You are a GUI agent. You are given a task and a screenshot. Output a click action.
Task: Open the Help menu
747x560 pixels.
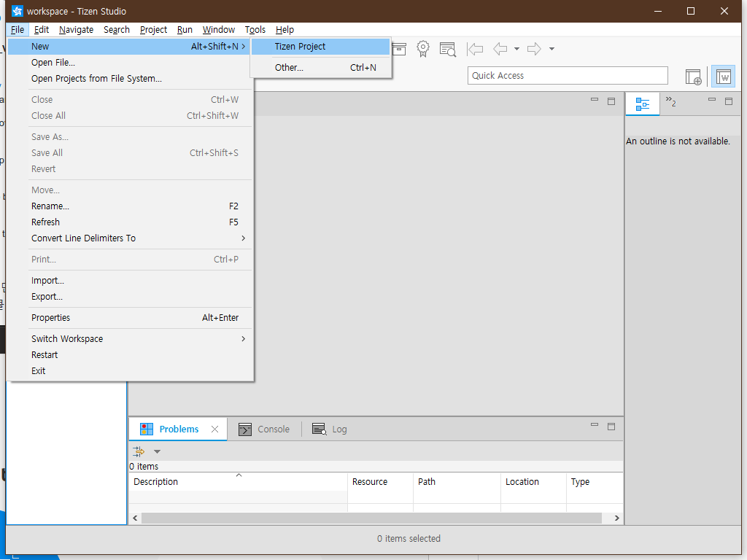point(285,29)
